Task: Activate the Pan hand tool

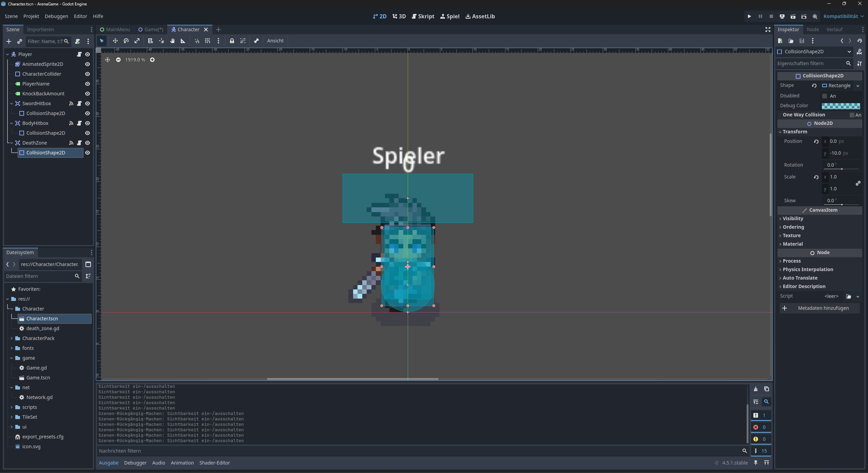Action: click(172, 41)
